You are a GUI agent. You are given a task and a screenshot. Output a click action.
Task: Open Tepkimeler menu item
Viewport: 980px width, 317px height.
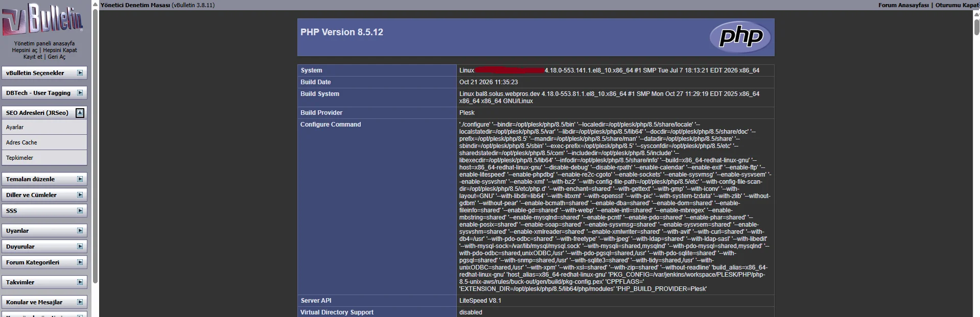point(44,158)
